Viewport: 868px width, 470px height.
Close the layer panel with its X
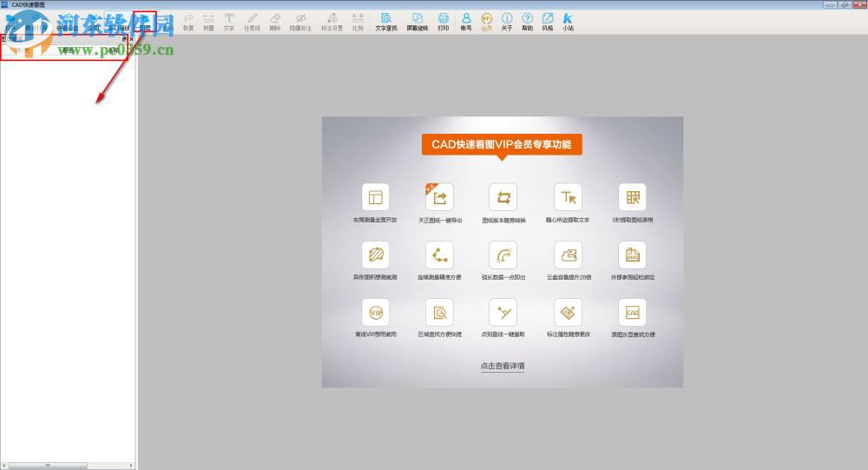(132, 39)
